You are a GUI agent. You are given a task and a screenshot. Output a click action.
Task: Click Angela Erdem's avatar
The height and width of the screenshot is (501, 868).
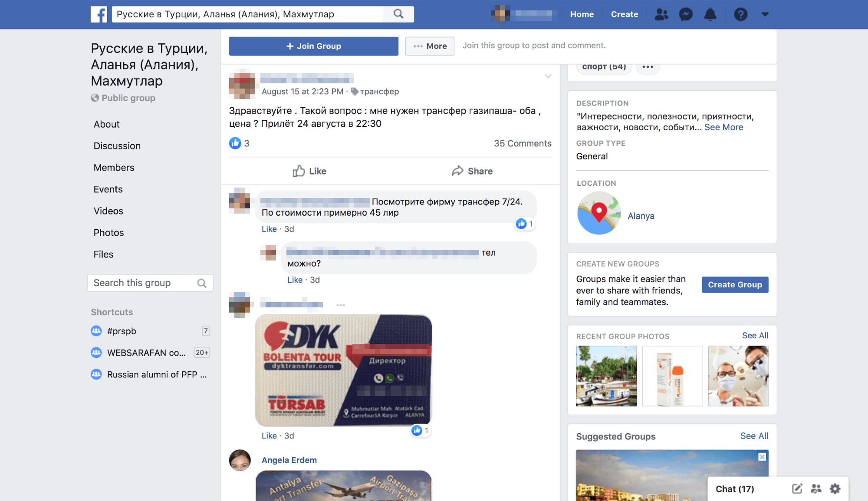point(240,460)
